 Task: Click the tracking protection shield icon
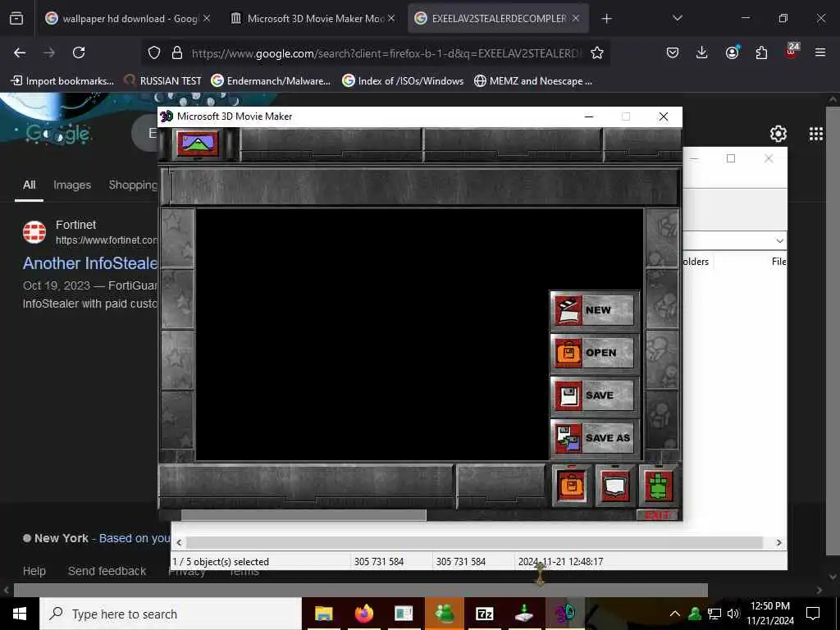154,52
